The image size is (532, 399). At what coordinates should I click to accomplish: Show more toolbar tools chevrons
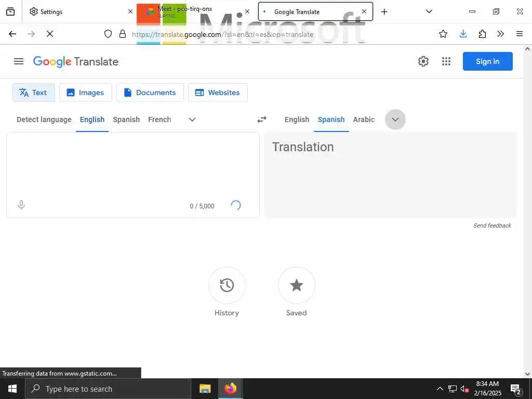pos(500,34)
